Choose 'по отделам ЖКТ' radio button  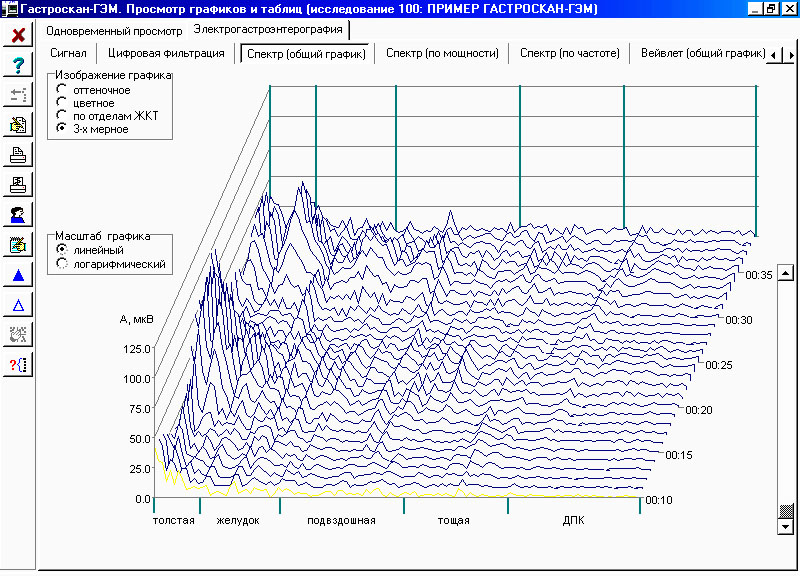coord(62,116)
